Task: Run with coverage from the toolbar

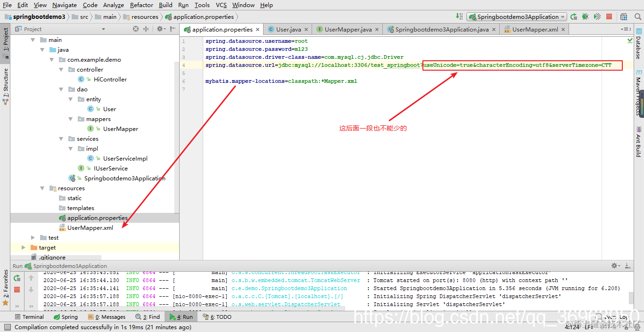Action: [597, 16]
